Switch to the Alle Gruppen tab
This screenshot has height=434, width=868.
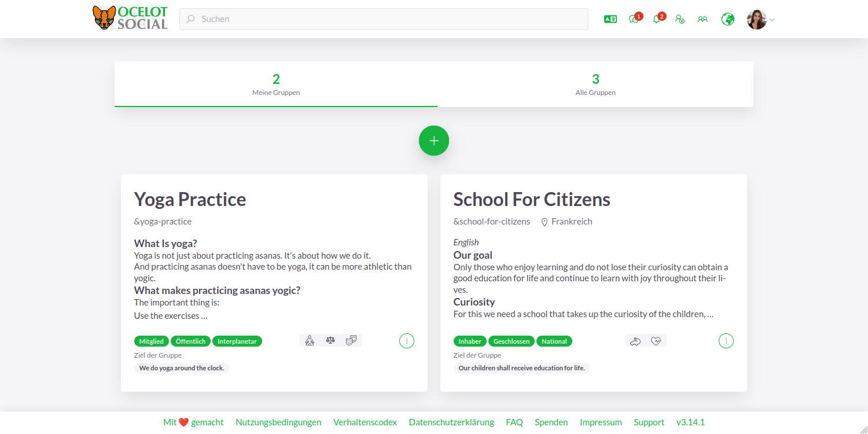[595, 84]
